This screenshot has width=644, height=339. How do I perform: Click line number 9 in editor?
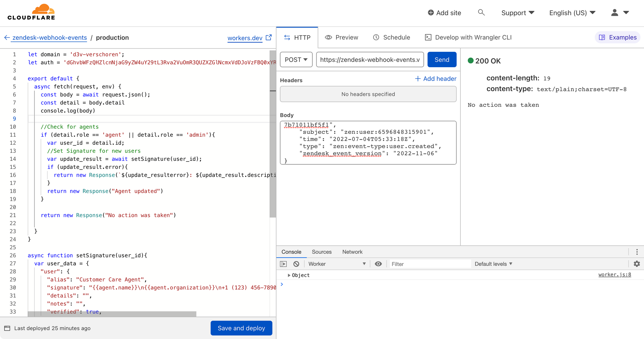pyautogui.click(x=14, y=119)
